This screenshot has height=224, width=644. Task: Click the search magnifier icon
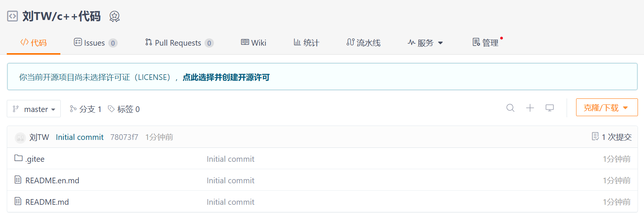coord(510,108)
